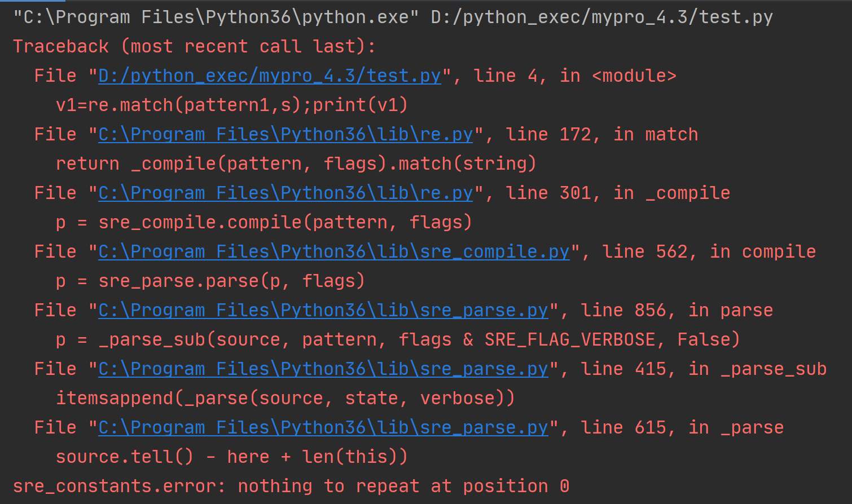Click 'line 301, in _compile' text

[618, 193]
